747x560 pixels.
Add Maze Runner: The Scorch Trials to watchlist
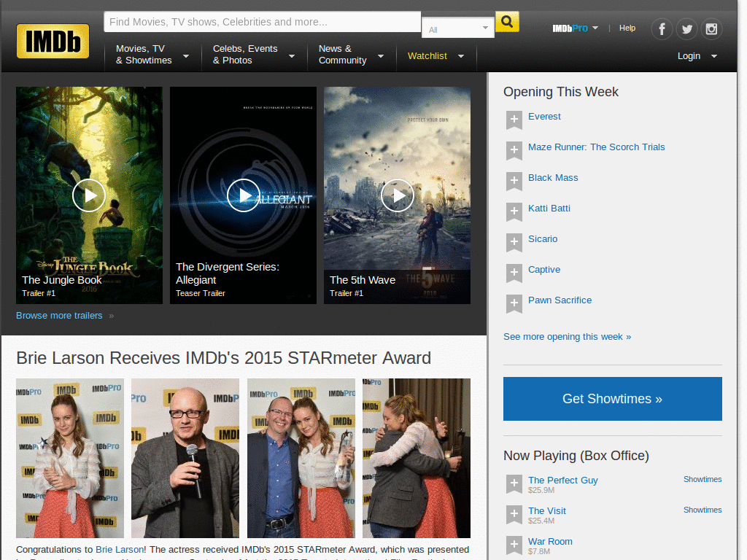point(514,150)
